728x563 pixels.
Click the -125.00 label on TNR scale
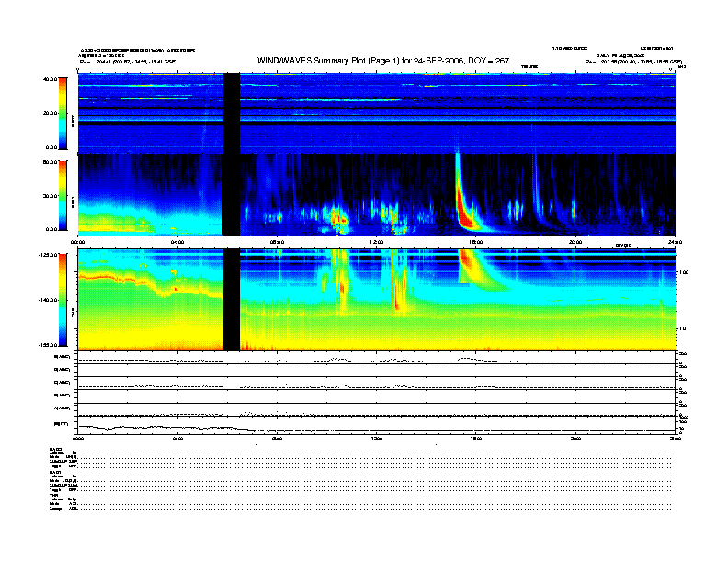coord(49,255)
